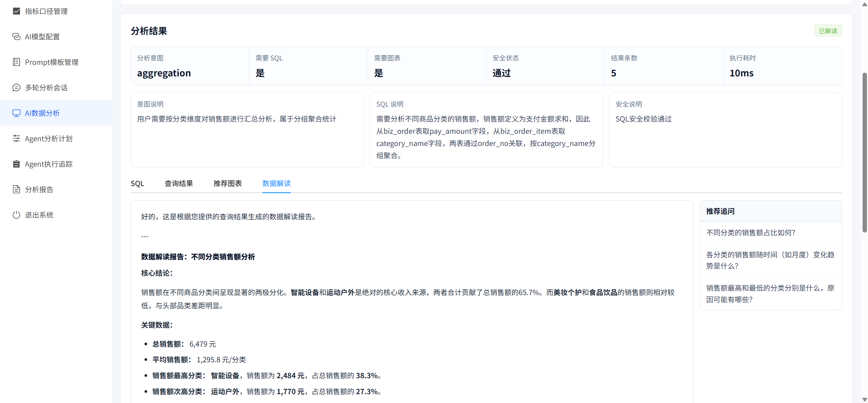Click the 核心结论 heading

(157, 273)
